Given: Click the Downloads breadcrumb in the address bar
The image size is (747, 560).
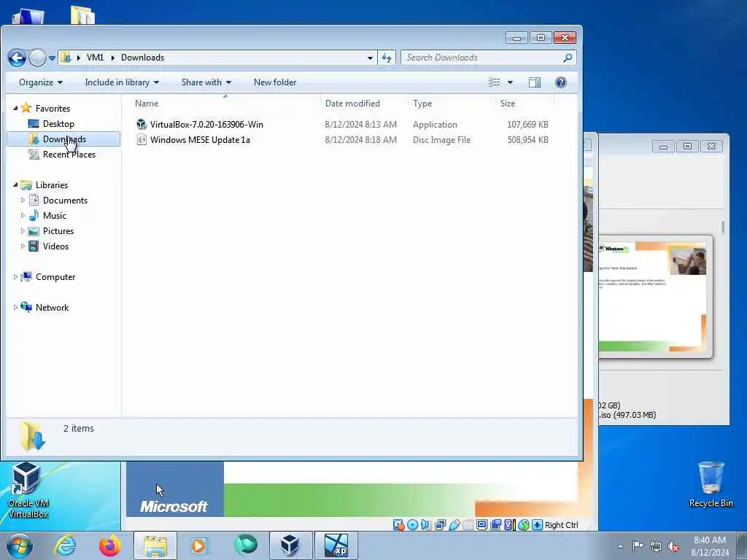Looking at the screenshot, I should [142, 58].
